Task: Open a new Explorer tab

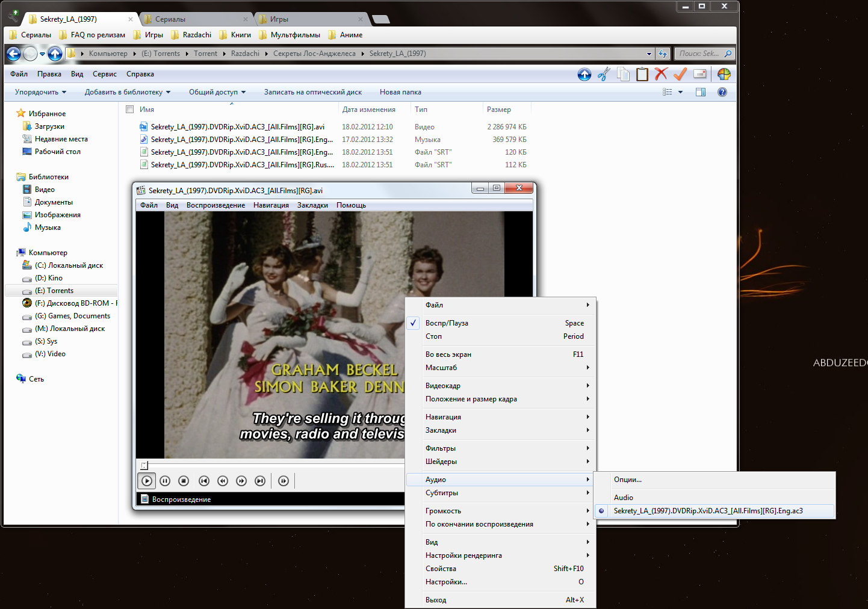Action: coord(380,19)
